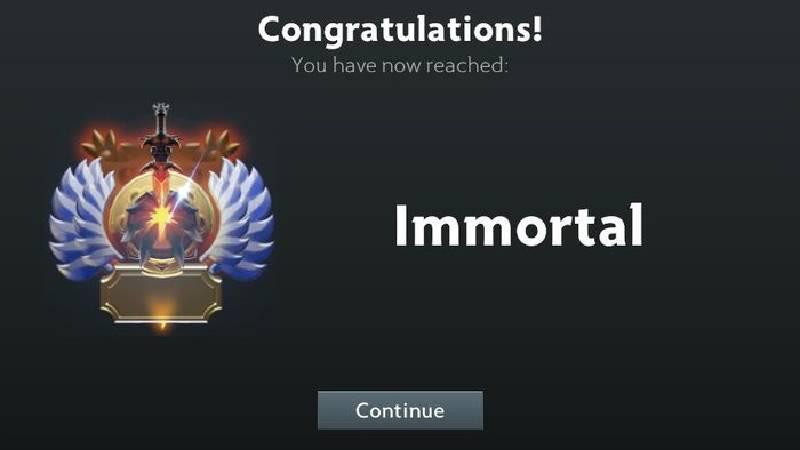Click the word 'reached:' in the subtitle
Screen dimensions: 800x450
pyautogui.click(x=467, y=65)
